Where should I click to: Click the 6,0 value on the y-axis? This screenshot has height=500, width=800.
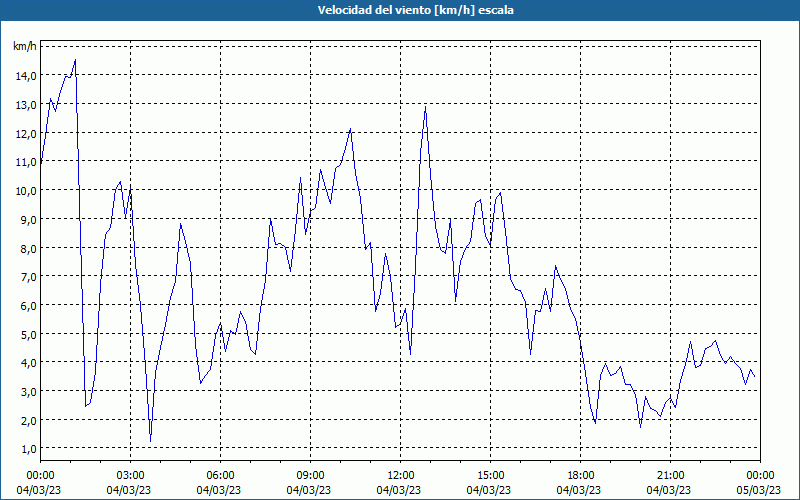[x=28, y=305]
